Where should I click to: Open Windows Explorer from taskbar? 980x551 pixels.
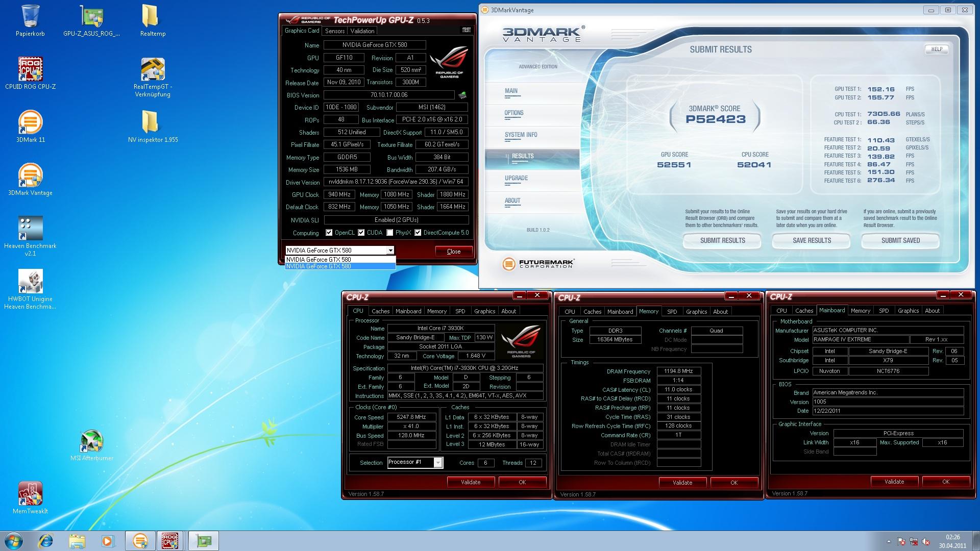(77, 541)
